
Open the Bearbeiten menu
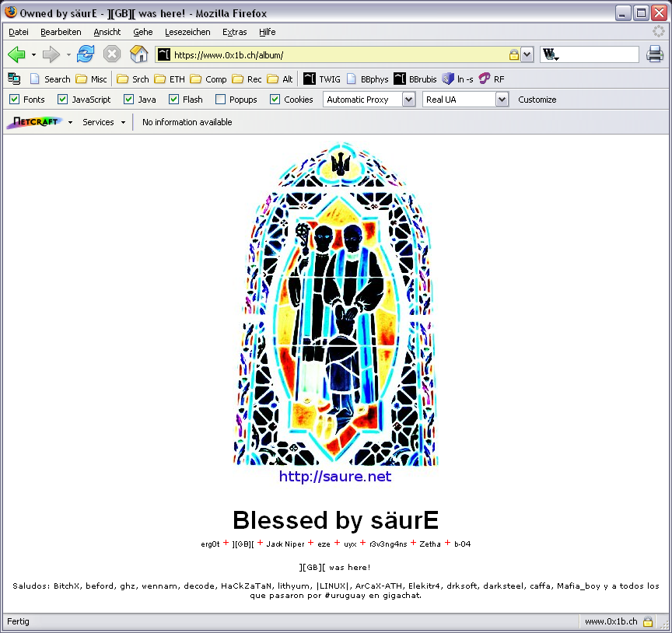tap(61, 32)
